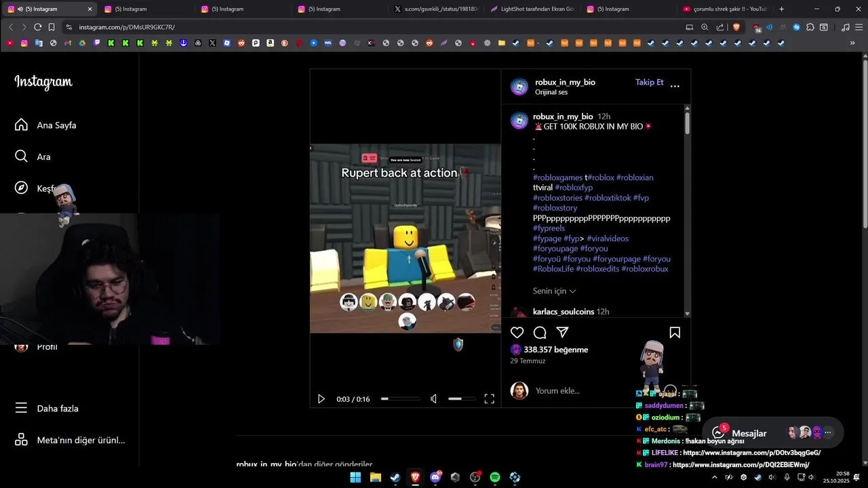Screen dimensions: 868x488
Task: Switch to the YouTube çorumlu shrek tab
Action: click(x=724, y=9)
